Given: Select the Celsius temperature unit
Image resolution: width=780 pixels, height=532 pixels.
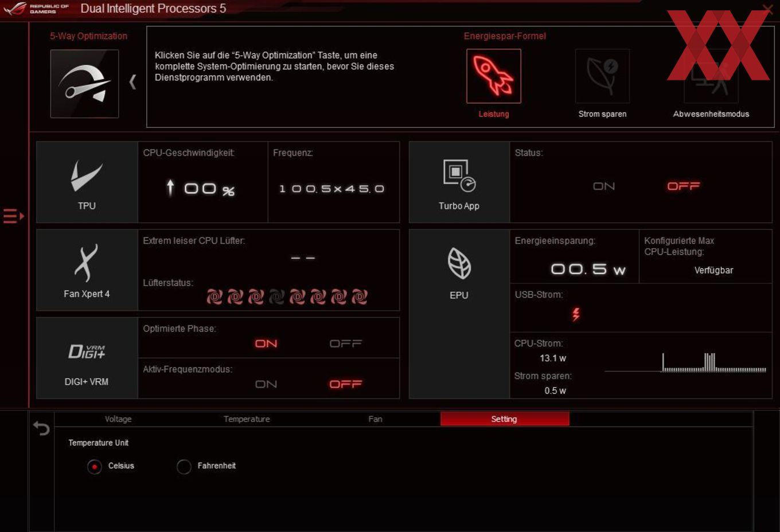Looking at the screenshot, I should coord(95,467).
